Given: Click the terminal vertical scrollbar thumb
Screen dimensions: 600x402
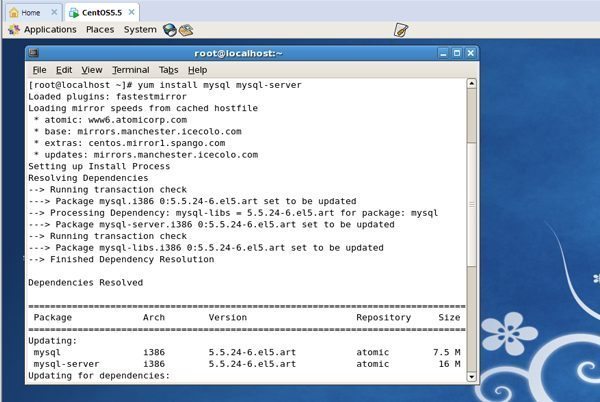Looking at the screenshot, I should tap(471, 205).
